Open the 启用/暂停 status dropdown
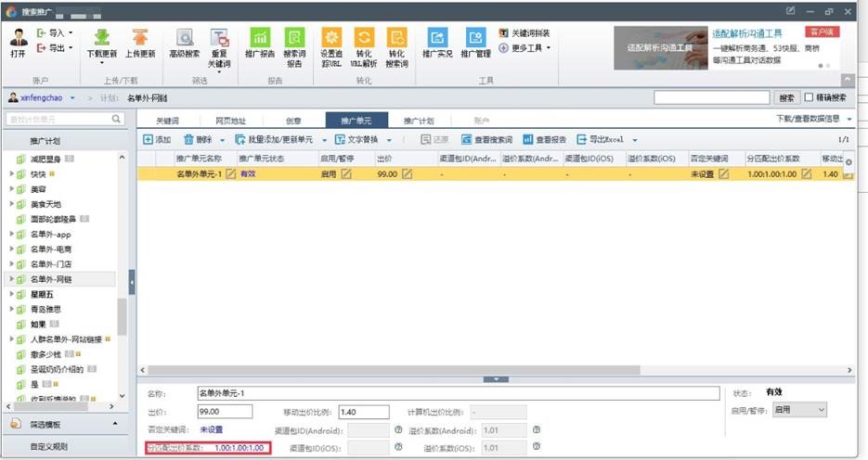Image resolution: width=868 pixels, height=460 pixels. pyautogui.click(x=798, y=410)
